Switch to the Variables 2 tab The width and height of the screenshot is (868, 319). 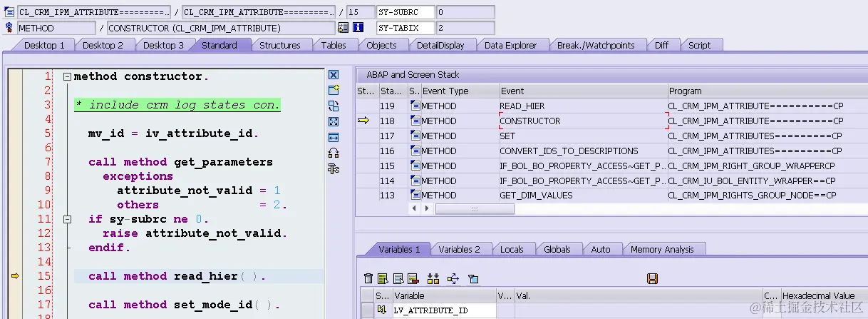pyautogui.click(x=459, y=249)
